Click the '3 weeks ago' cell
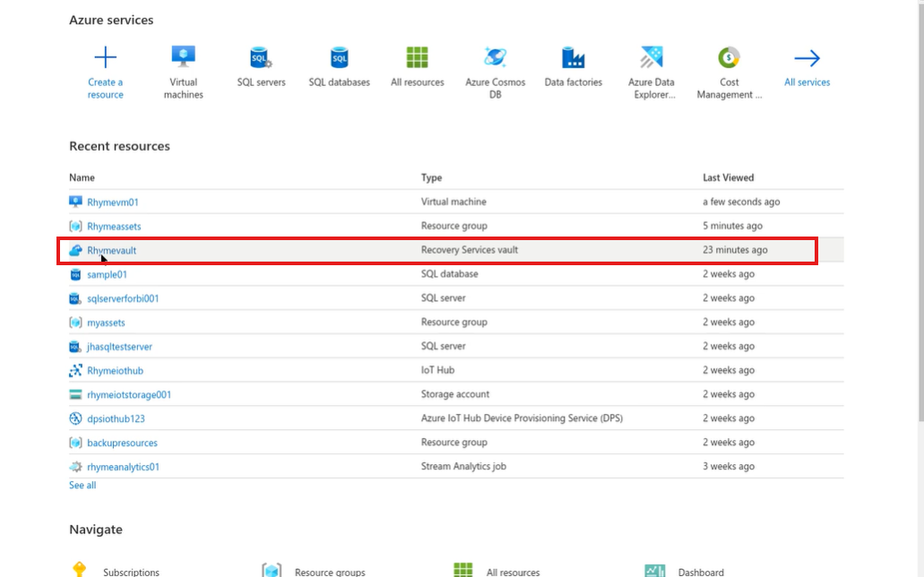Image resolution: width=924 pixels, height=577 pixels. (729, 466)
